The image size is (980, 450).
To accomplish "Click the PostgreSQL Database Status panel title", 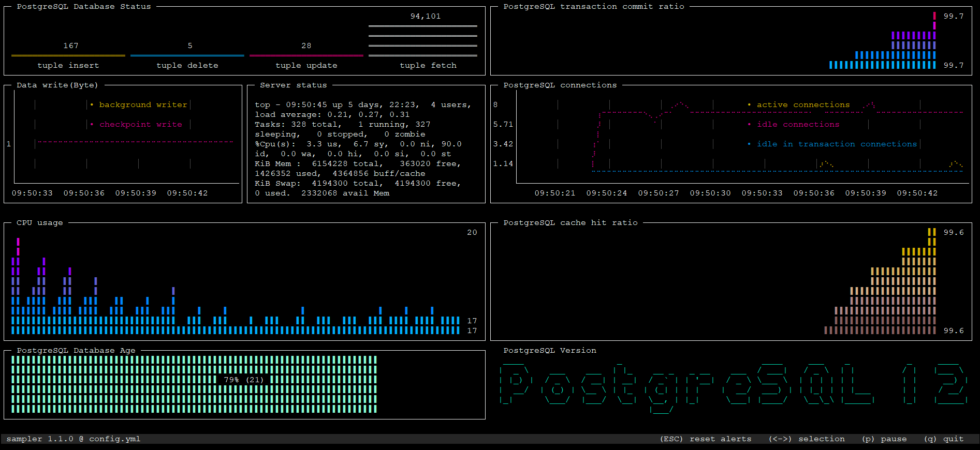I will tap(84, 6).
